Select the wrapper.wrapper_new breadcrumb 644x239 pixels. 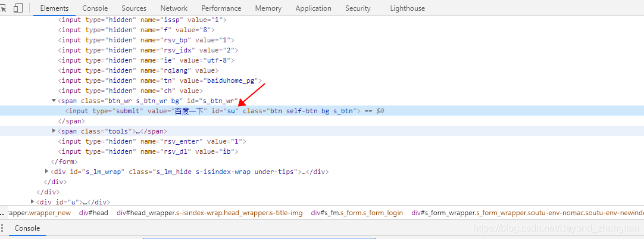(x=39, y=213)
